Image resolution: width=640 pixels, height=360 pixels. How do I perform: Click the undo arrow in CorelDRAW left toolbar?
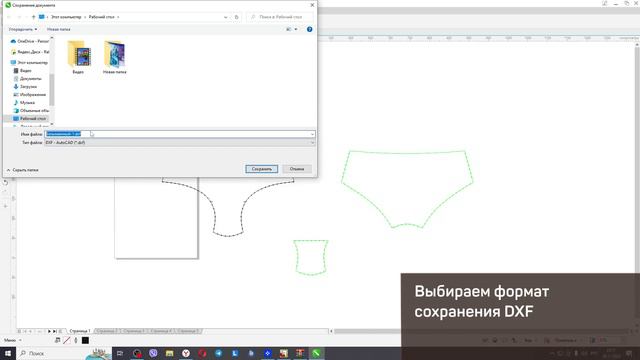click(x=5, y=182)
